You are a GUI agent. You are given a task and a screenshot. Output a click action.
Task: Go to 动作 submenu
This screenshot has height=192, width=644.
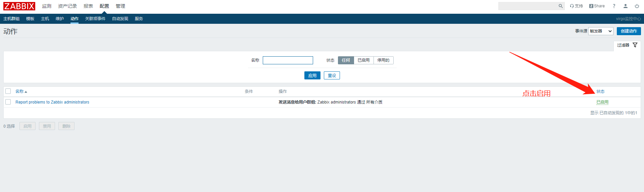pyautogui.click(x=75, y=19)
